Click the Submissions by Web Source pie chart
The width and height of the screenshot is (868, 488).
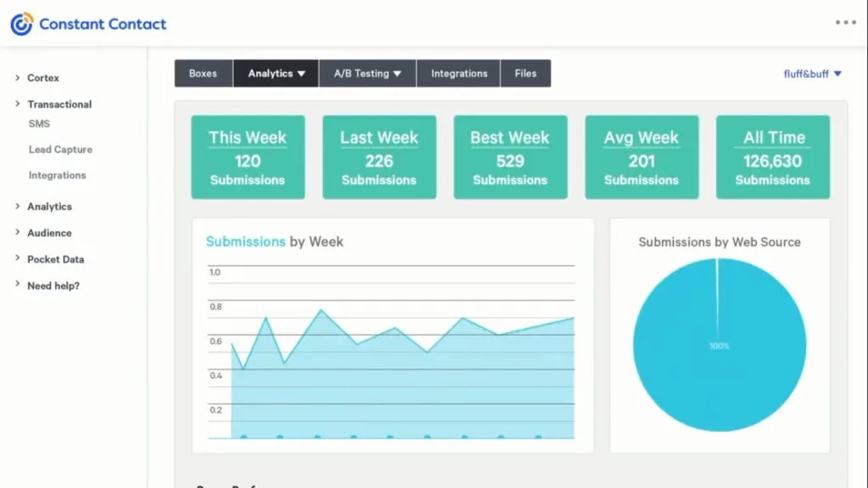[719, 346]
